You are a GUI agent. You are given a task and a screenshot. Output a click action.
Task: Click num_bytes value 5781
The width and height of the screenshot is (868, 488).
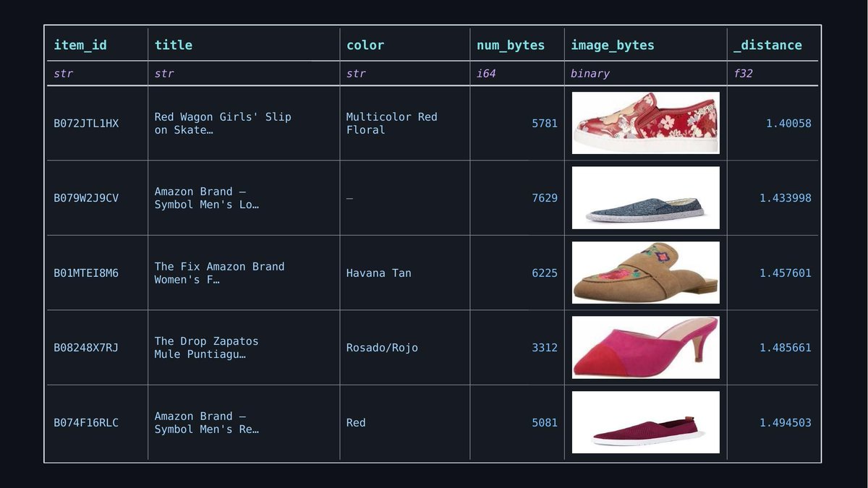pyautogui.click(x=545, y=124)
